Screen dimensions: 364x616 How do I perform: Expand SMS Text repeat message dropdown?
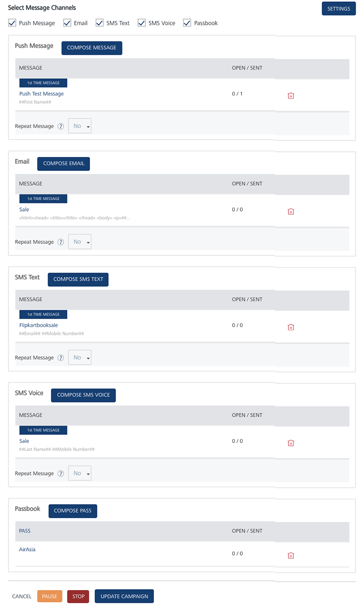coord(80,358)
